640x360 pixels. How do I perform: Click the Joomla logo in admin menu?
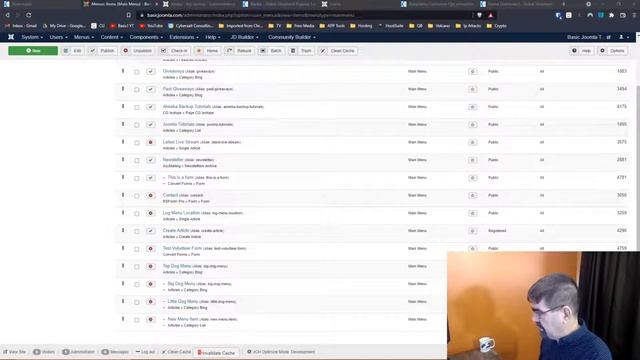11,37
